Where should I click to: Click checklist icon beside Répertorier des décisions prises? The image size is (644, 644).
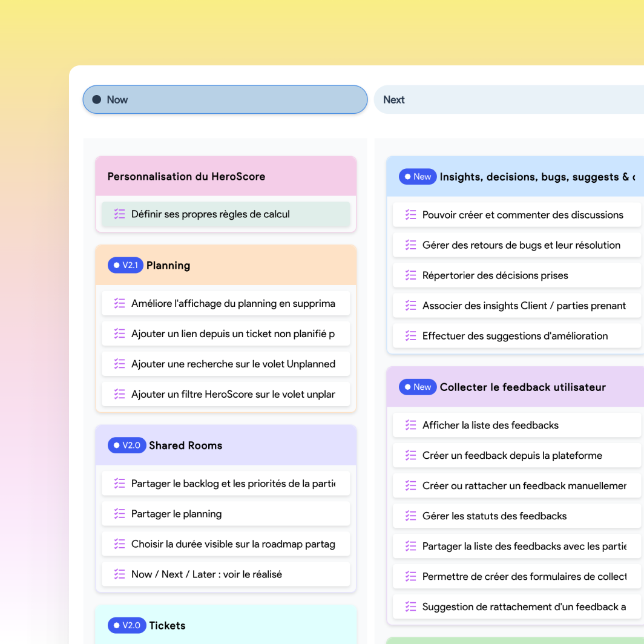coord(411,275)
